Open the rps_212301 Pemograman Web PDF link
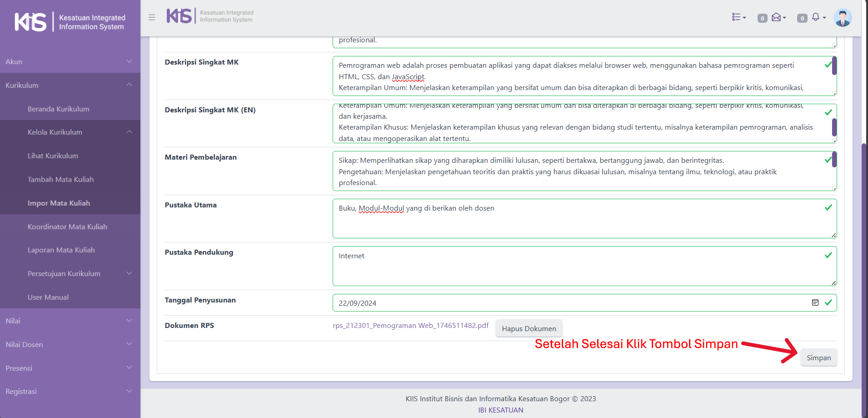 pos(410,325)
